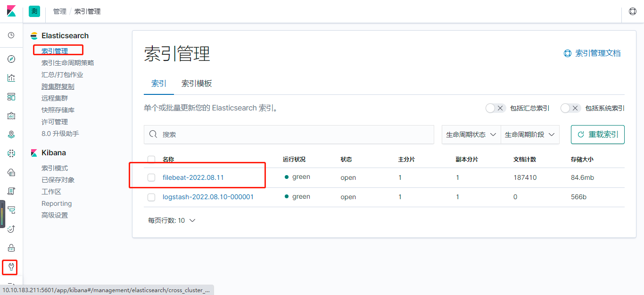Select 汇总/打包作业 menu item
Viewport: 644px width, 295px height.
(62, 75)
